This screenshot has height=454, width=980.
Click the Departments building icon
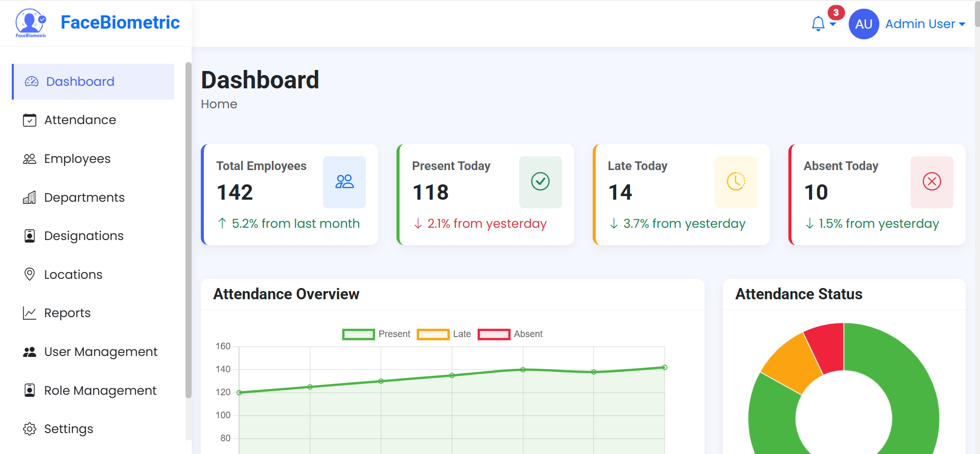click(x=30, y=198)
